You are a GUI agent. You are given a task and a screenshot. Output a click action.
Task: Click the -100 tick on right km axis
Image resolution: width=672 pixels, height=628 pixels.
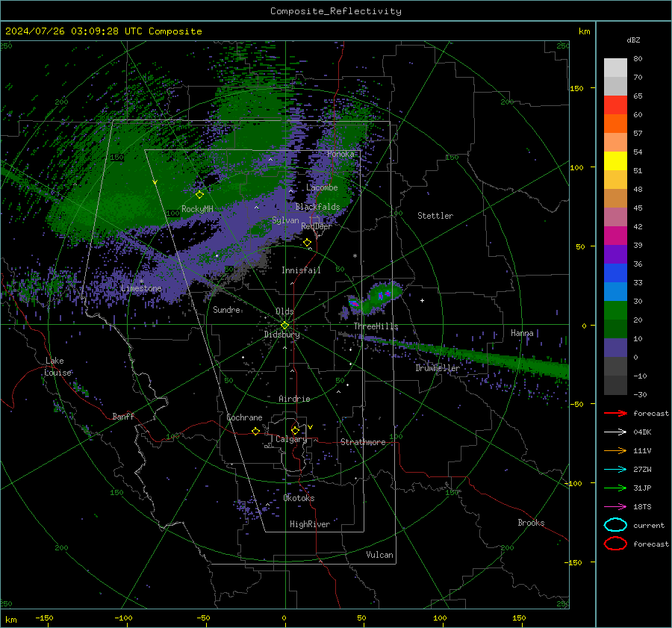tap(574, 484)
